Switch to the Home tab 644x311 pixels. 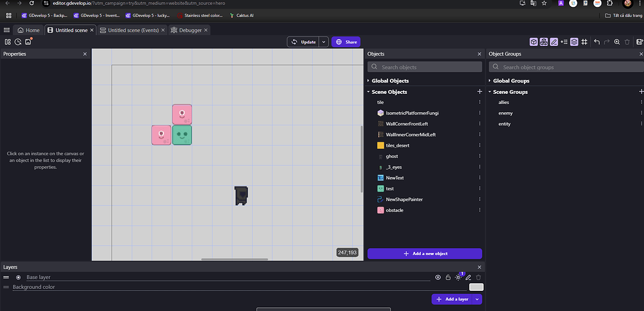28,30
